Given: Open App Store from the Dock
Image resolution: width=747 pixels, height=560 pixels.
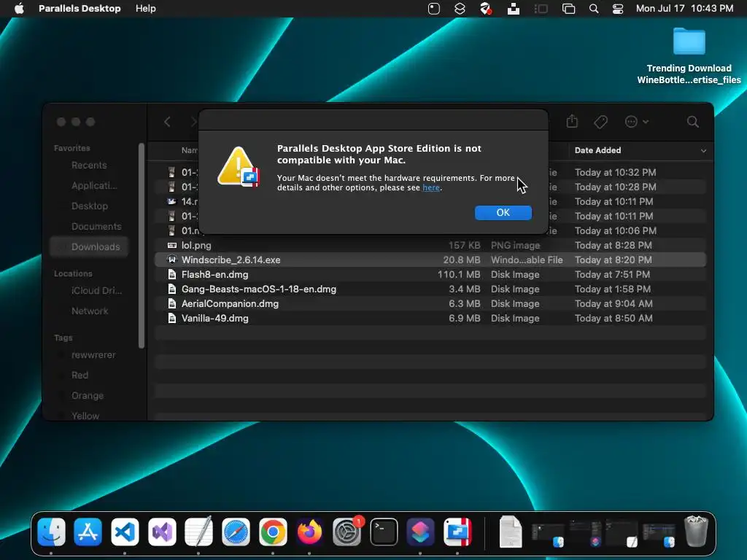Looking at the screenshot, I should pyautogui.click(x=88, y=532).
